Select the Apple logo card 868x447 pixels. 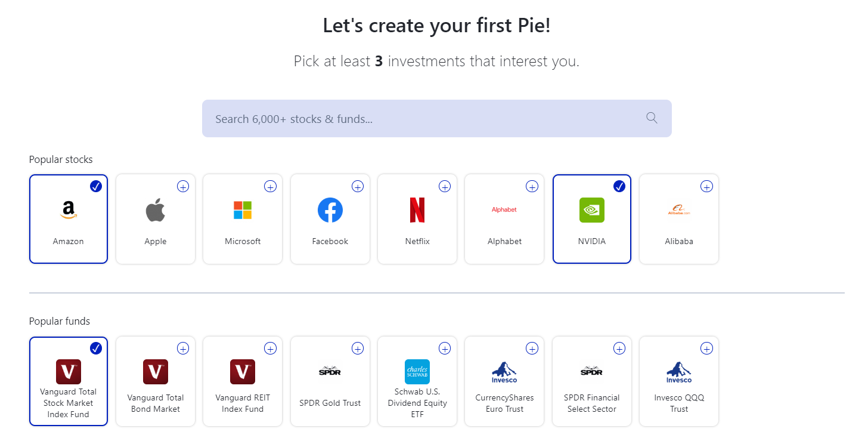click(156, 210)
